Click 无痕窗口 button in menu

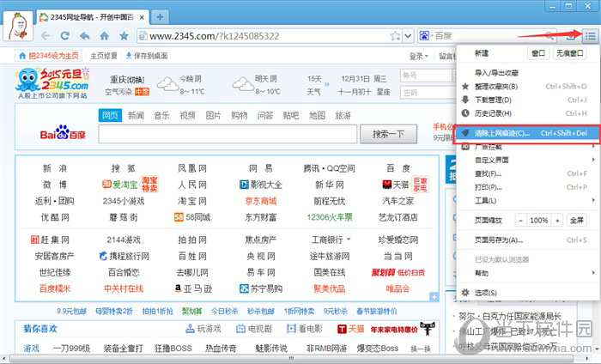tap(569, 53)
